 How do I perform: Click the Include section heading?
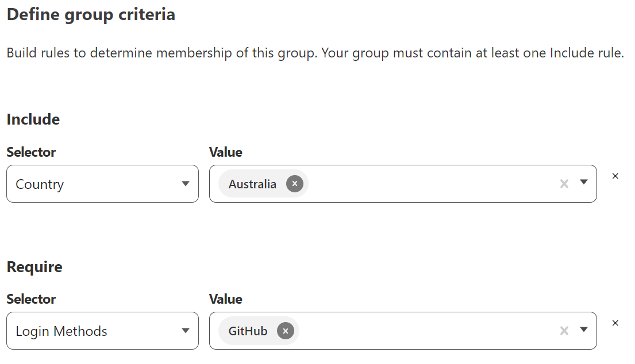33,119
